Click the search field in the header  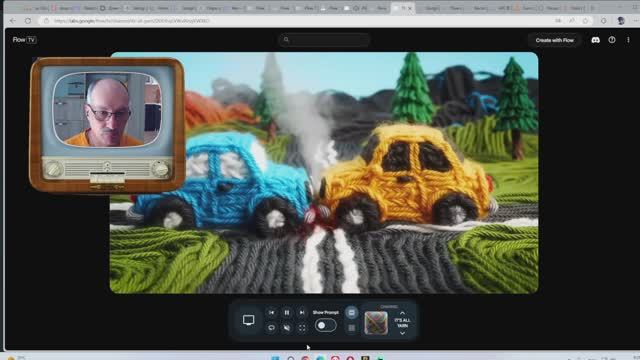[x=324, y=40]
